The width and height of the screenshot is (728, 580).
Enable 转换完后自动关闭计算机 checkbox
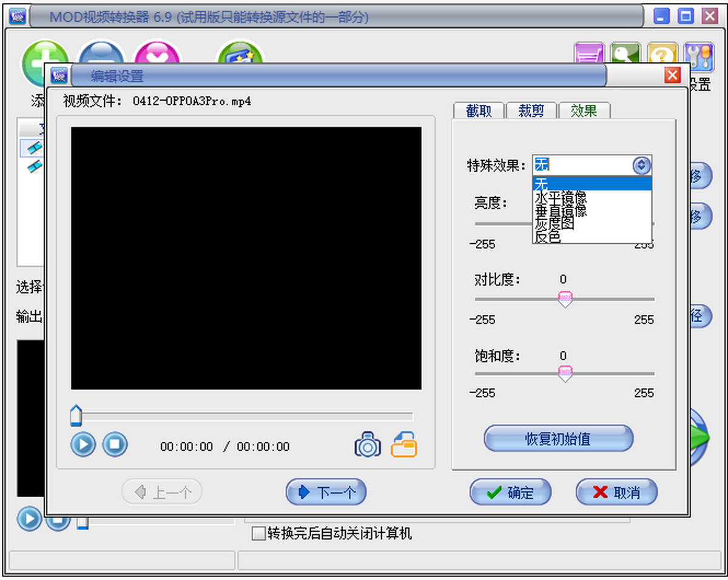pyautogui.click(x=259, y=534)
